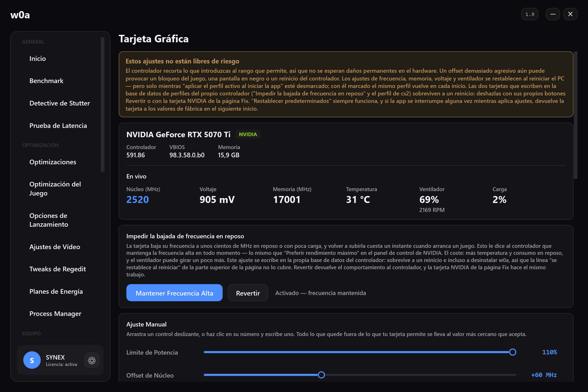This screenshot has width=588, height=392.
Task: Click the Límite de Potencia slider handle
Action: coord(513,352)
